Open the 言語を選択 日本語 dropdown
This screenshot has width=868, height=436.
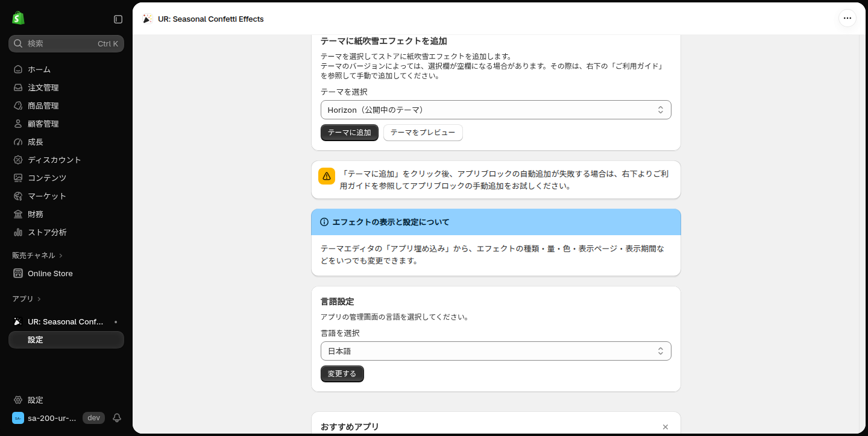(495, 351)
